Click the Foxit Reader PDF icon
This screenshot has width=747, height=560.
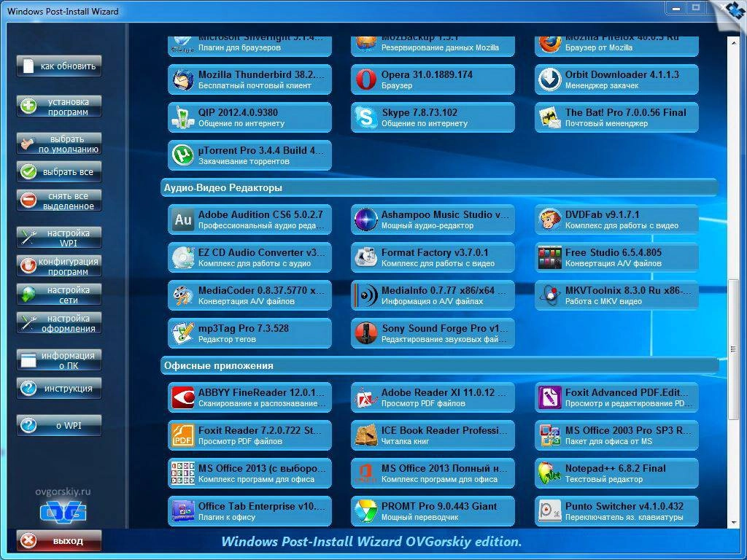[x=182, y=436]
